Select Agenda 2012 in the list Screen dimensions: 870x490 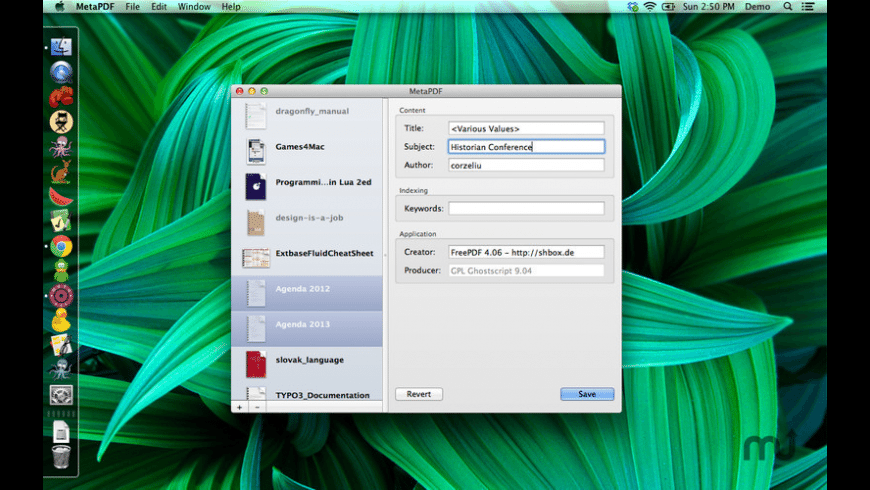307,293
